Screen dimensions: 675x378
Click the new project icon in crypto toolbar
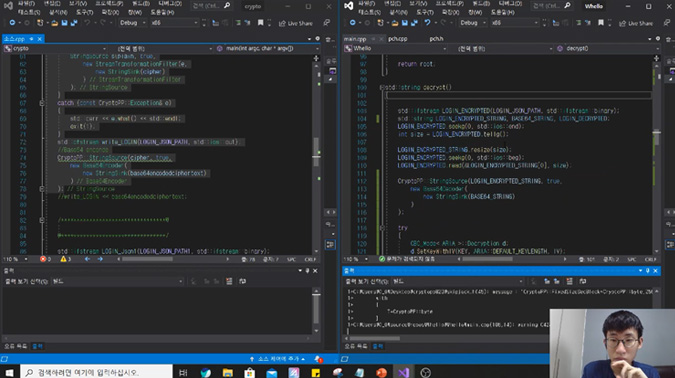(40, 23)
